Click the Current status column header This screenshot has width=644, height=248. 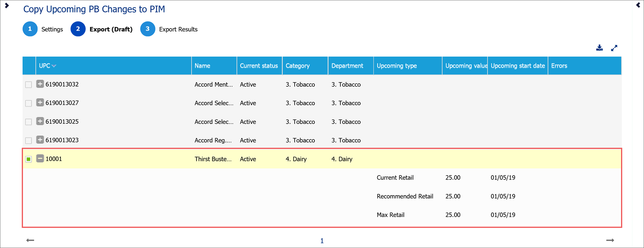point(260,66)
